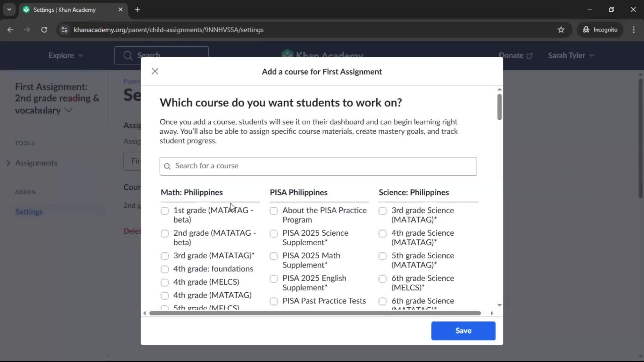Close the Add a course dialog
The height and width of the screenshot is (362, 644).
point(155,71)
